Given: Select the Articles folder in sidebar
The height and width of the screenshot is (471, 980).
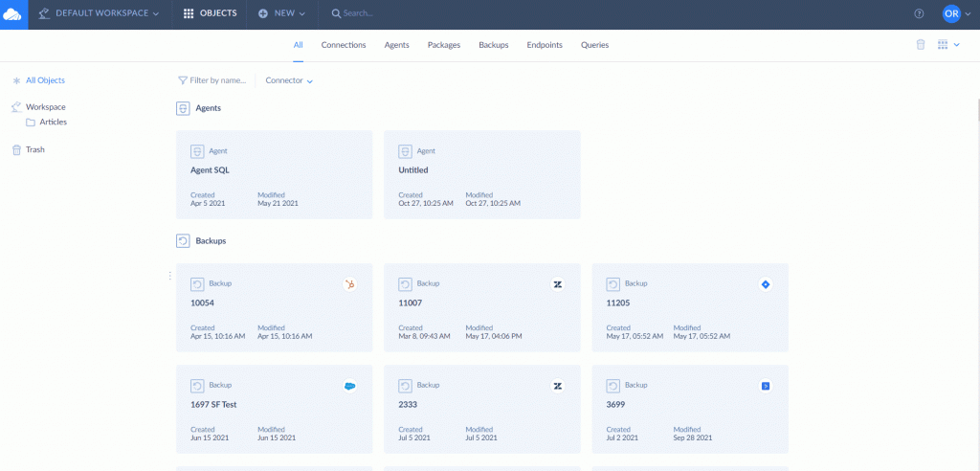Looking at the screenshot, I should (53, 123).
